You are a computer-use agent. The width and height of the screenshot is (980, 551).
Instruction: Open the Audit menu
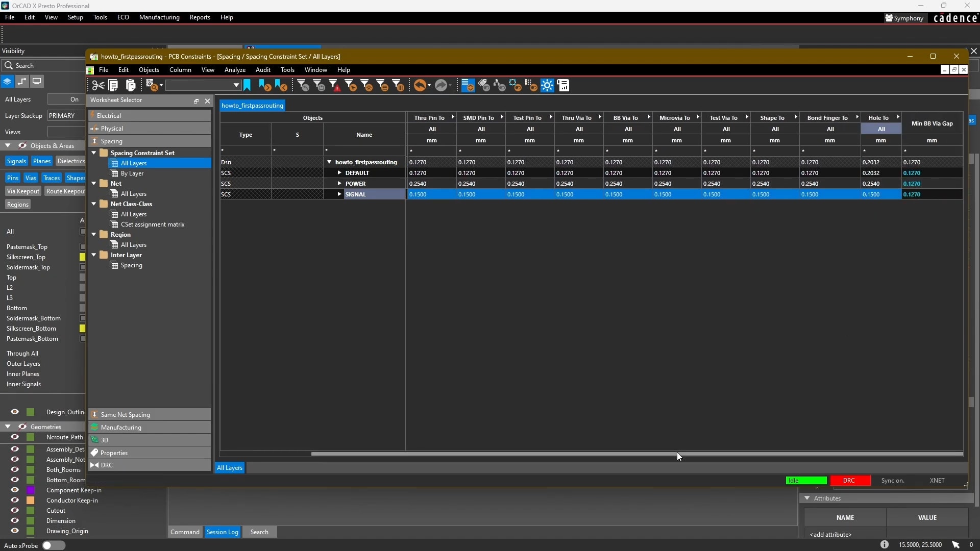pos(263,70)
